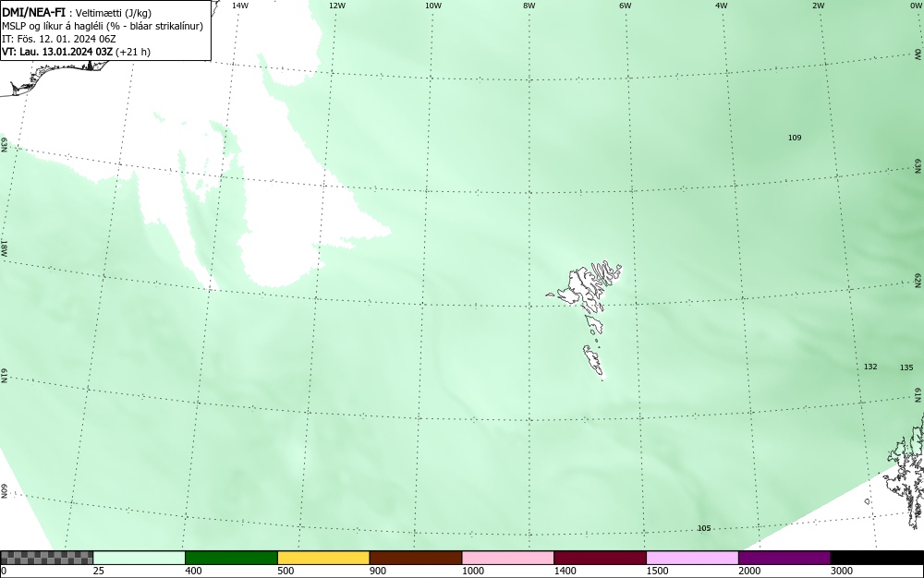Click the legend value 1000

472,571
